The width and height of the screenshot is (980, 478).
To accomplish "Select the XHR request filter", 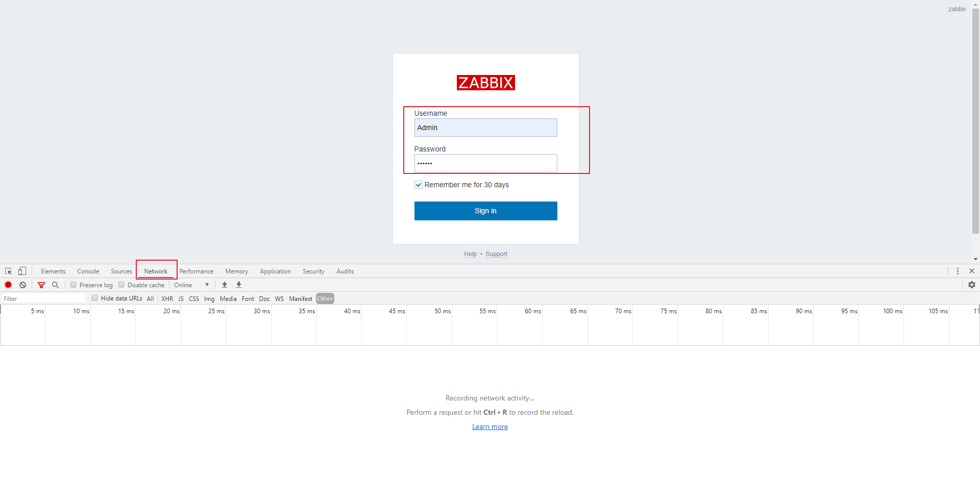I will click(167, 298).
